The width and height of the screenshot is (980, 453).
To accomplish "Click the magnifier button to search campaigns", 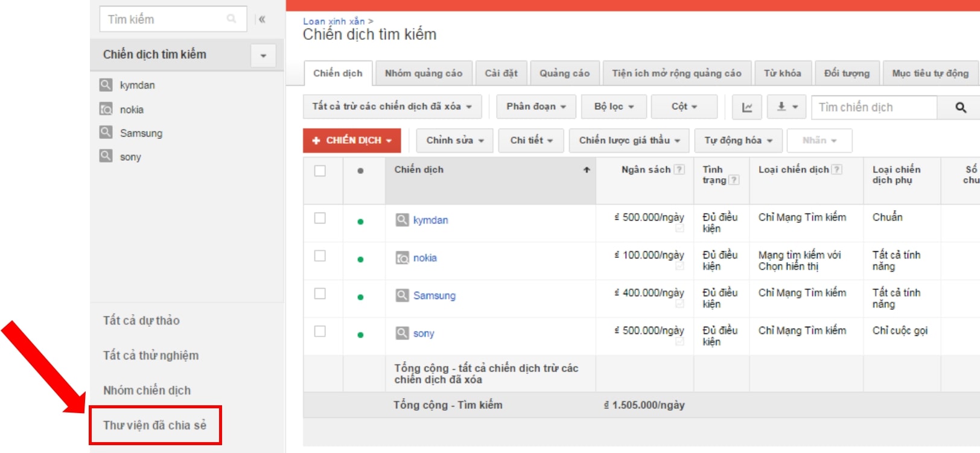I will (x=961, y=108).
